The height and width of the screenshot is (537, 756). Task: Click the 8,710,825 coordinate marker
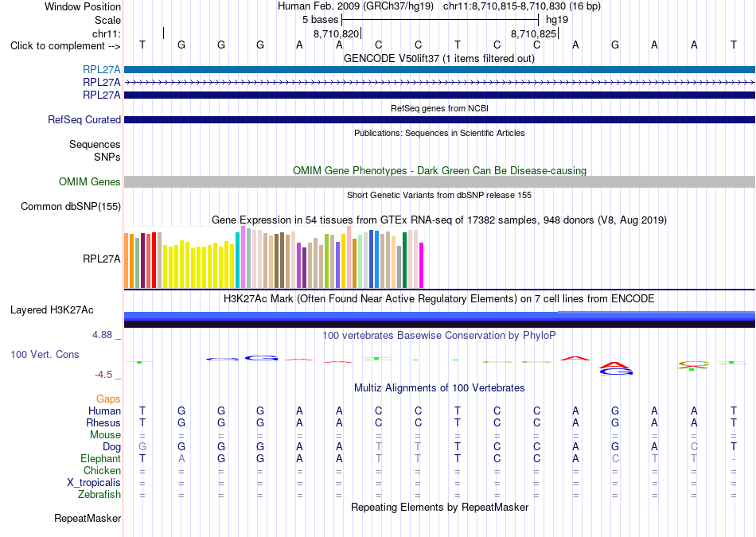pyautogui.click(x=534, y=33)
